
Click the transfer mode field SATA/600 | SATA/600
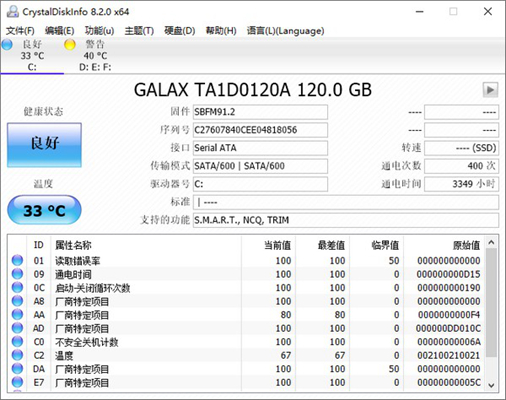tap(260, 166)
